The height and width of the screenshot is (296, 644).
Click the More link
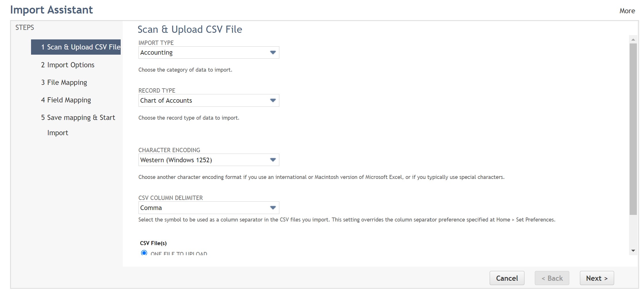tap(627, 11)
